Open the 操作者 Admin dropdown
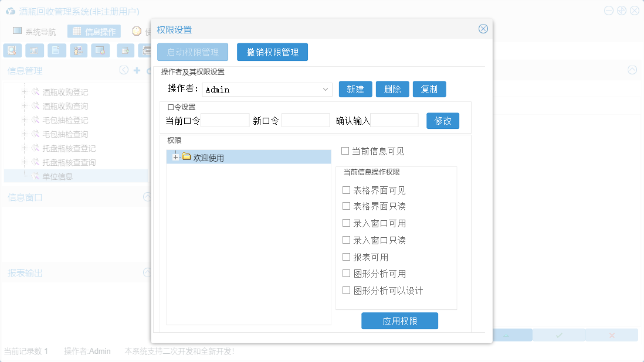Screen dimensions: 644x362 pyautogui.click(x=326, y=90)
